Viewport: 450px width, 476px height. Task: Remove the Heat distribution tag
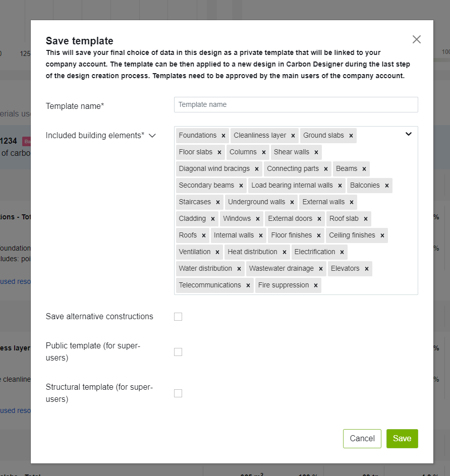284,252
